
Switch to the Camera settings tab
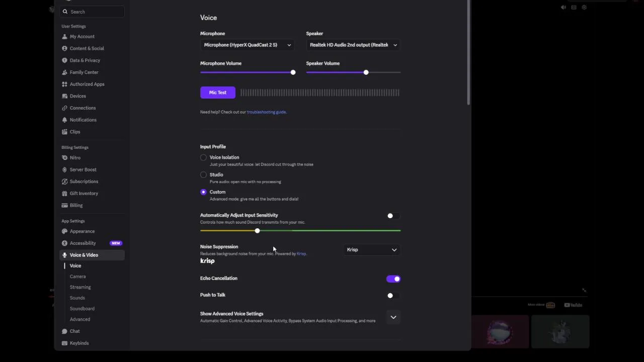(x=78, y=277)
